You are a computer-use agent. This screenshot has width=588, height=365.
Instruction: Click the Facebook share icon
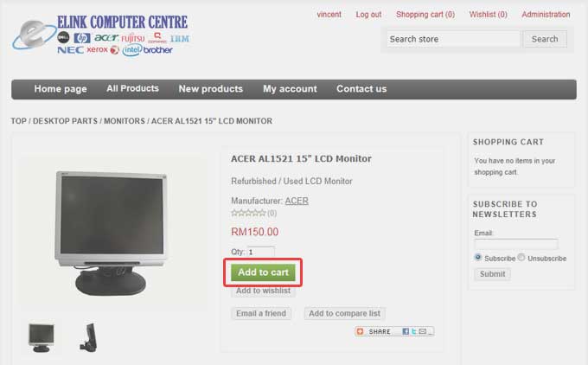[406, 331]
